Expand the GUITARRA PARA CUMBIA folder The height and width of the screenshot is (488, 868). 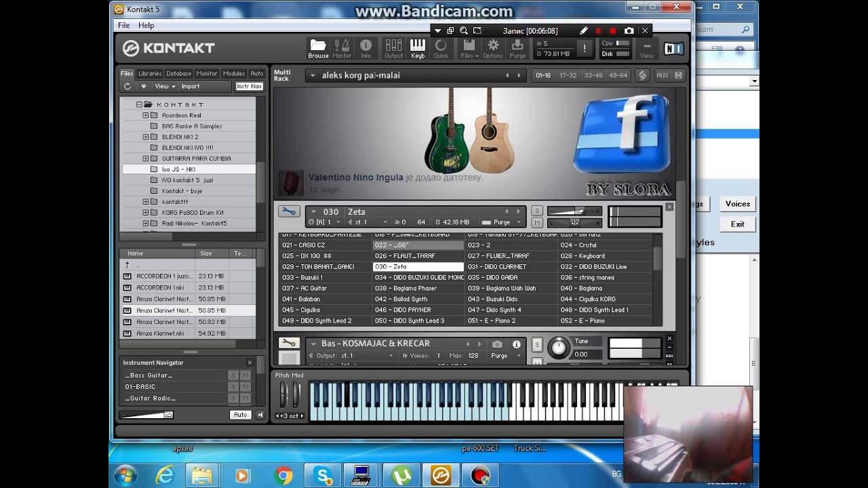pos(145,159)
